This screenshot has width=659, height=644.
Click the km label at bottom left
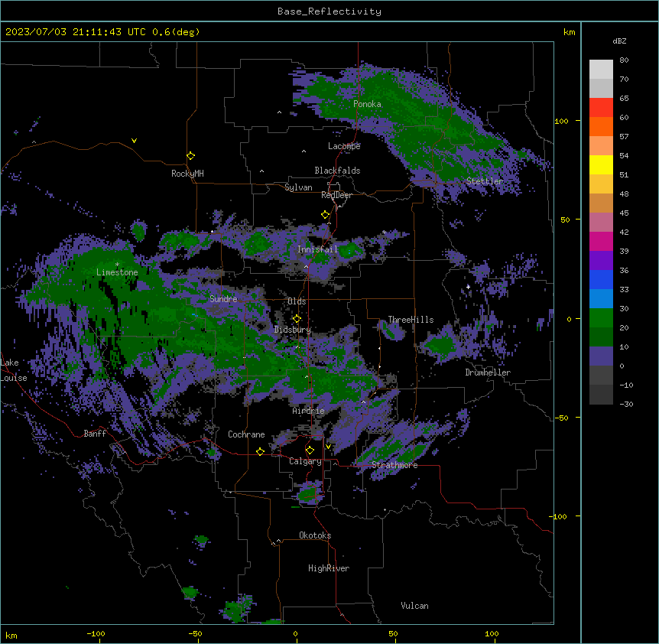point(11,636)
